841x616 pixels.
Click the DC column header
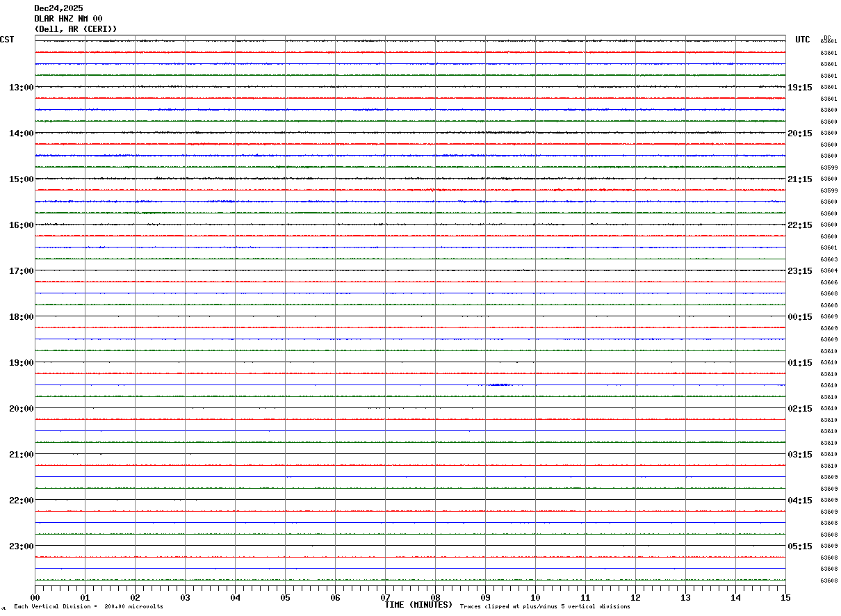pos(827,38)
